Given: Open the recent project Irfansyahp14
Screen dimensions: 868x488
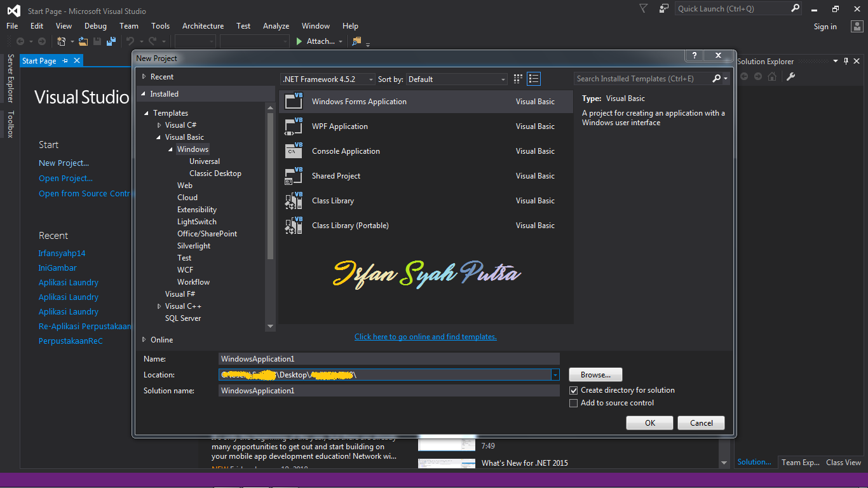Looking at the screenshot, I should pos(62,254).
